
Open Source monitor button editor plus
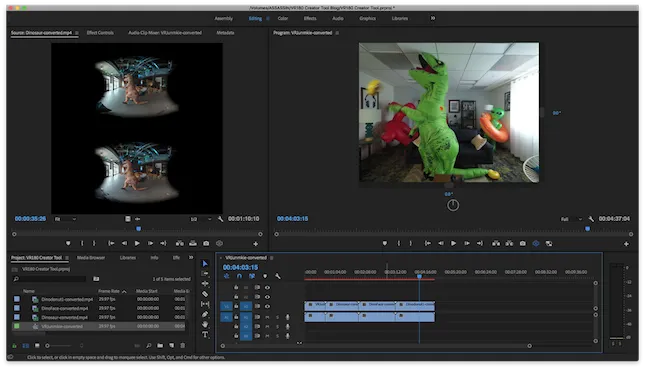pyautogui.click(x=255, y=244)
